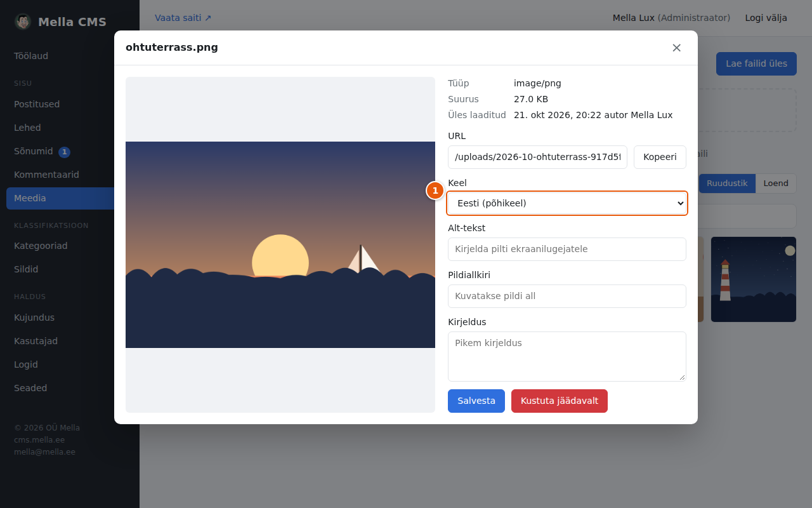This screenshot has width=812, height=508.
Task: Switch to Ruudustik grid view
Action: tap(727, 184)
